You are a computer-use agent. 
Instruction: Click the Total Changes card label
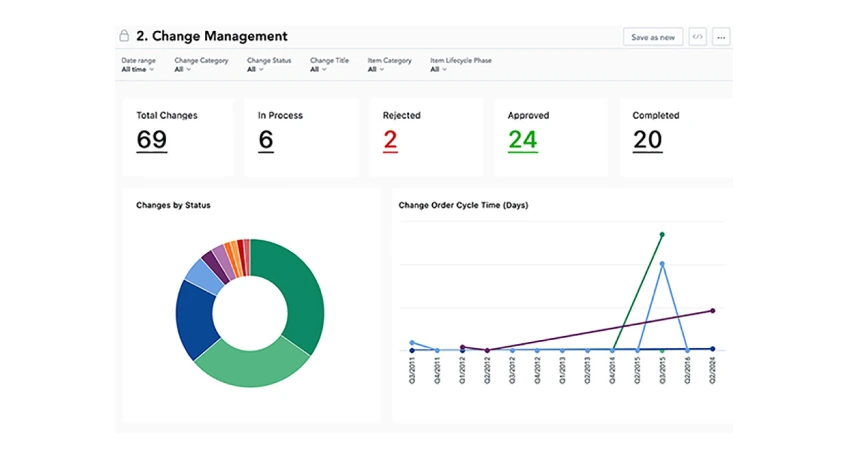click(x=167, y=116)
